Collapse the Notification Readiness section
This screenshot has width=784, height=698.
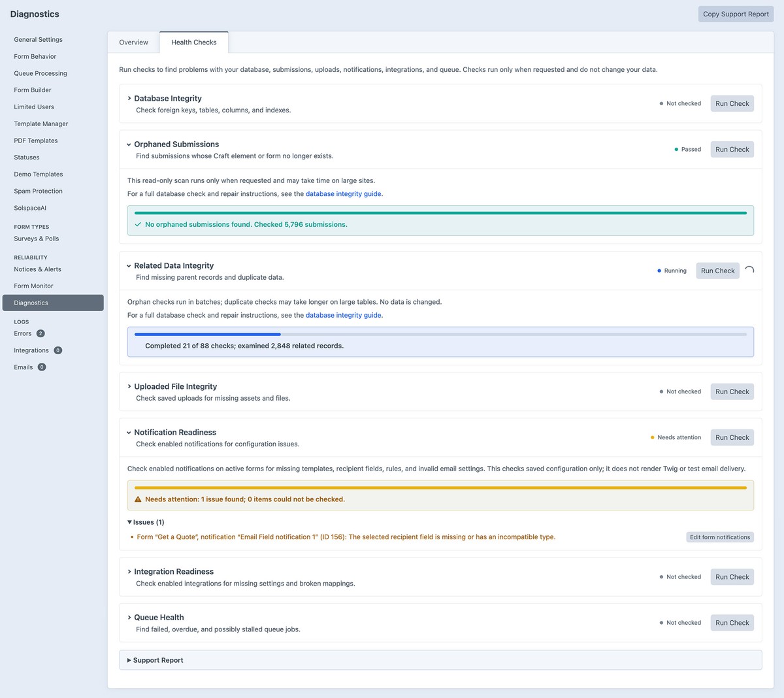point(129,433)
